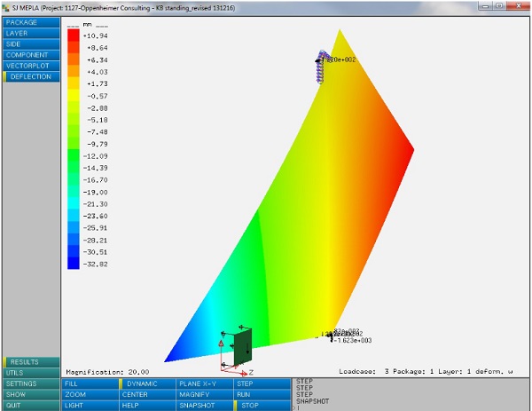
Task: Click the 820e+002 label near spring
Action: coord(341,59)
